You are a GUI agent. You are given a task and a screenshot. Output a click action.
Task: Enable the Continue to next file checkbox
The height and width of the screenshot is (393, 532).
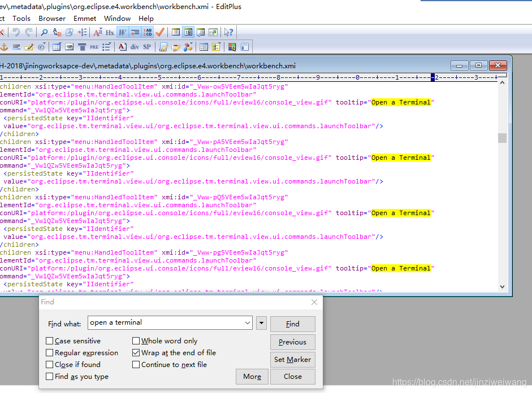pyautogui.click(x=136, y=365)
